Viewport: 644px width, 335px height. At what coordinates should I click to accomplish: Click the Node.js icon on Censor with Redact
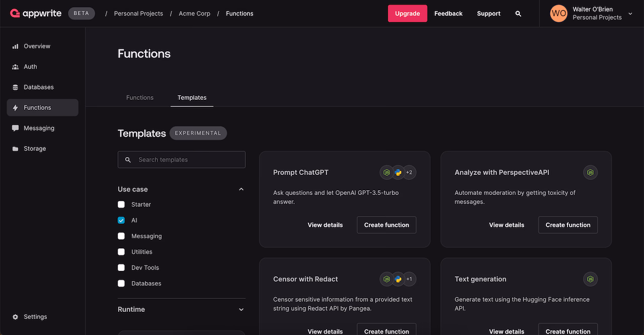coord(387,279)
